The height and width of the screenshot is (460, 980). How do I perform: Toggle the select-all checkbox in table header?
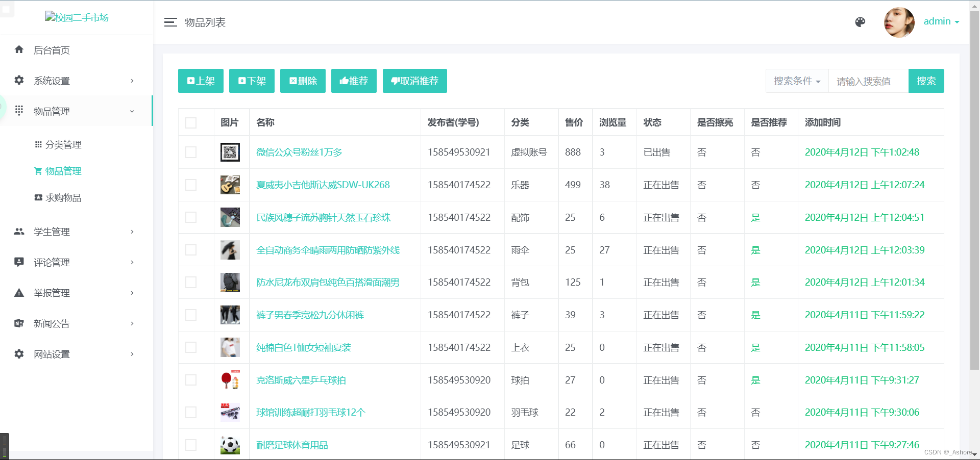191,122
